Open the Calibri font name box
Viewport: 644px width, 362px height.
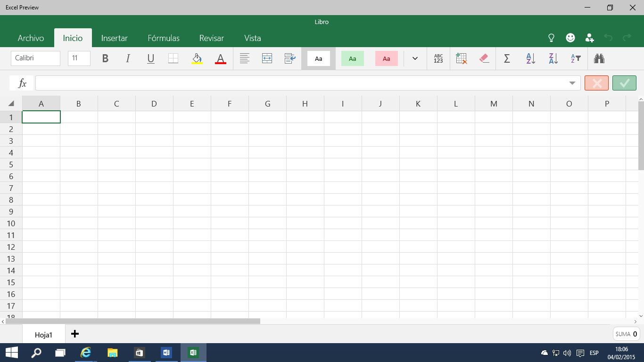tap(35, 58)
